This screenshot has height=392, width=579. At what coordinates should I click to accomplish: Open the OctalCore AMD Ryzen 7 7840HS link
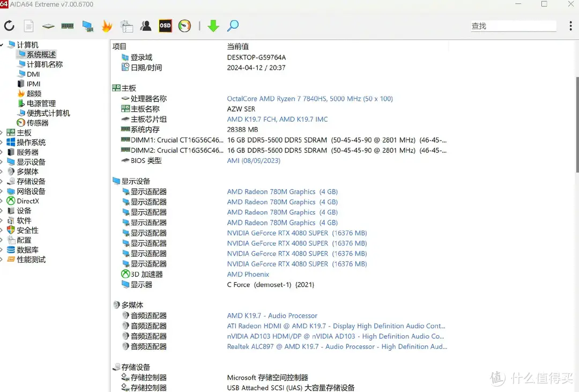click(x=310, y=99)
